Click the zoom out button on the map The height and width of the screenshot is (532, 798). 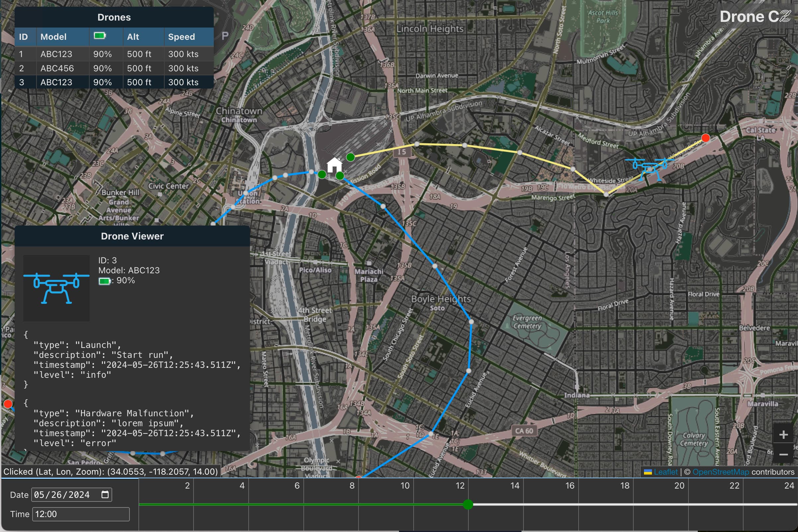pyautogui.click(x=783, y=454)
